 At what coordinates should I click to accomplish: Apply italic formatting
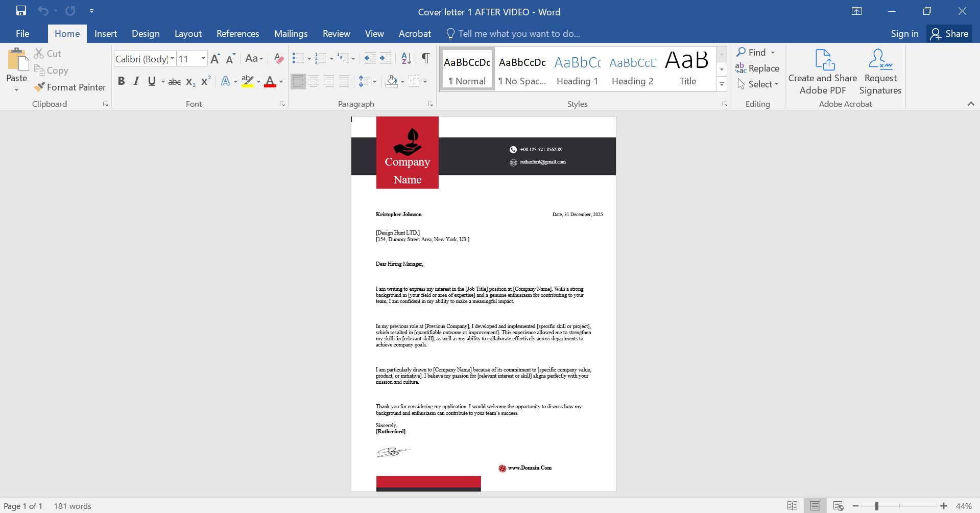click(x=136, y=81)
